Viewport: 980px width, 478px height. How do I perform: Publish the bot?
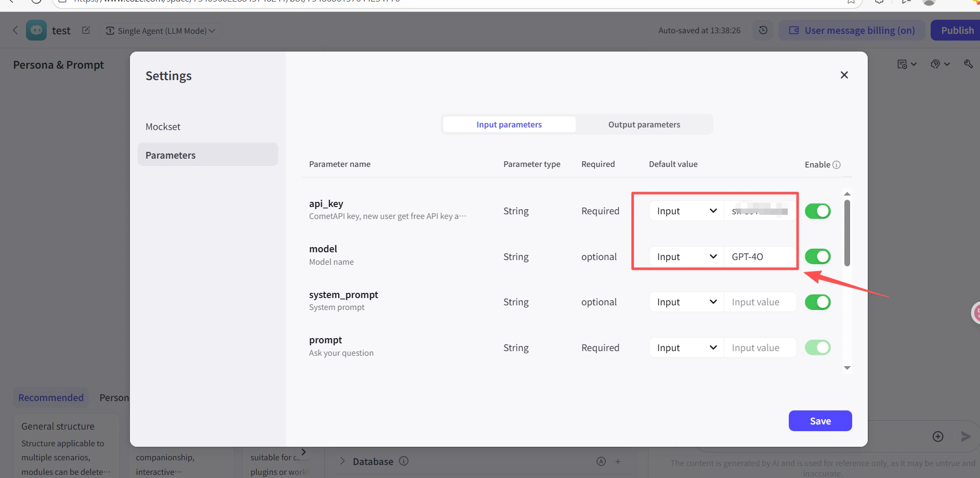957,30
